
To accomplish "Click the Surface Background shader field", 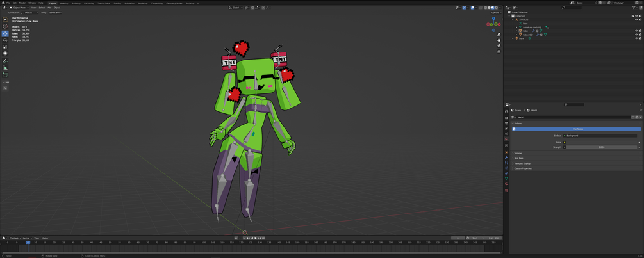I will (x=600, y=135).
